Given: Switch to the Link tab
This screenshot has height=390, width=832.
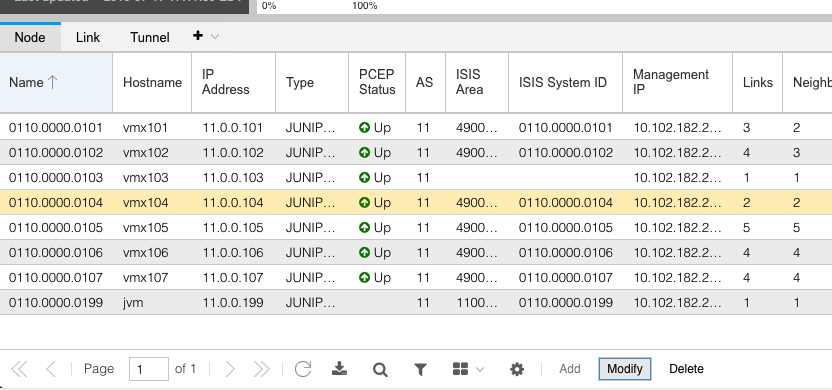Looking at the screenshot, I should point(88,37).
